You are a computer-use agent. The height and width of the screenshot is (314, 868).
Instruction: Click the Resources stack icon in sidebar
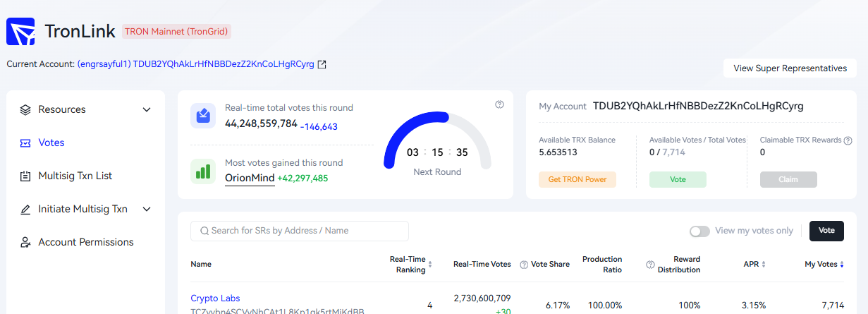[x=25, y=110]
